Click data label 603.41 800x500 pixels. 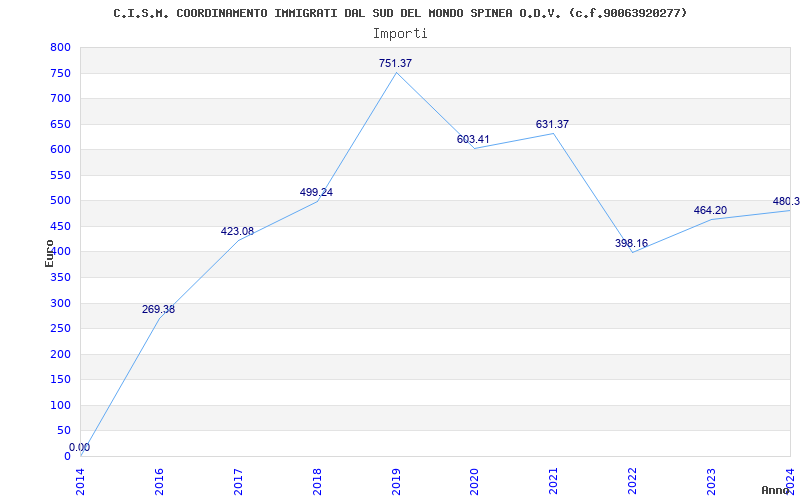tap(473, 139)
